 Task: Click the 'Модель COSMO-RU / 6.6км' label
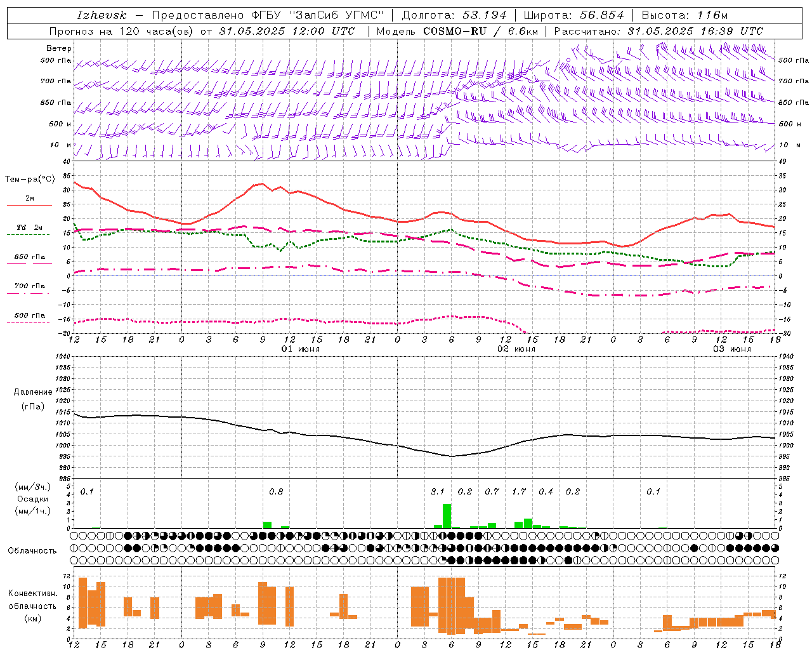point(457,31)
